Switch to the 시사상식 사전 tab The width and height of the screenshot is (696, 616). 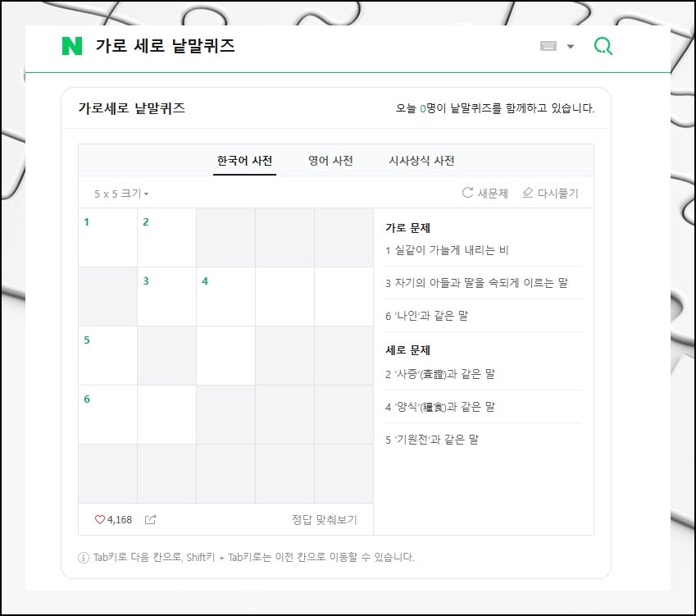[421, 161]
